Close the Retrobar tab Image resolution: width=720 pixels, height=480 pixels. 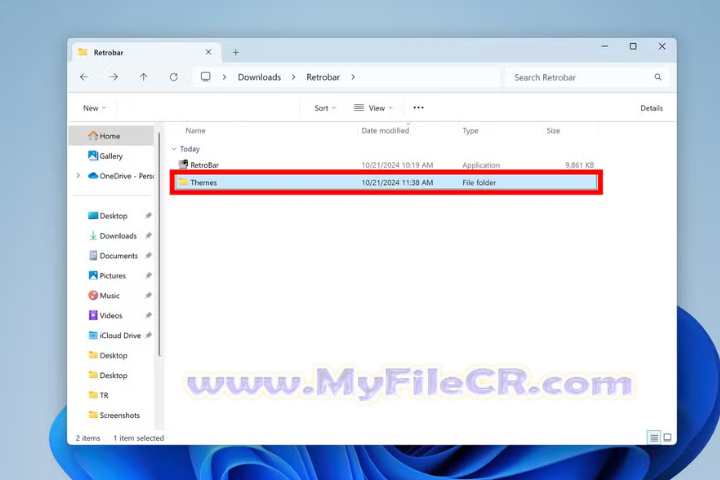coord(208,52)
